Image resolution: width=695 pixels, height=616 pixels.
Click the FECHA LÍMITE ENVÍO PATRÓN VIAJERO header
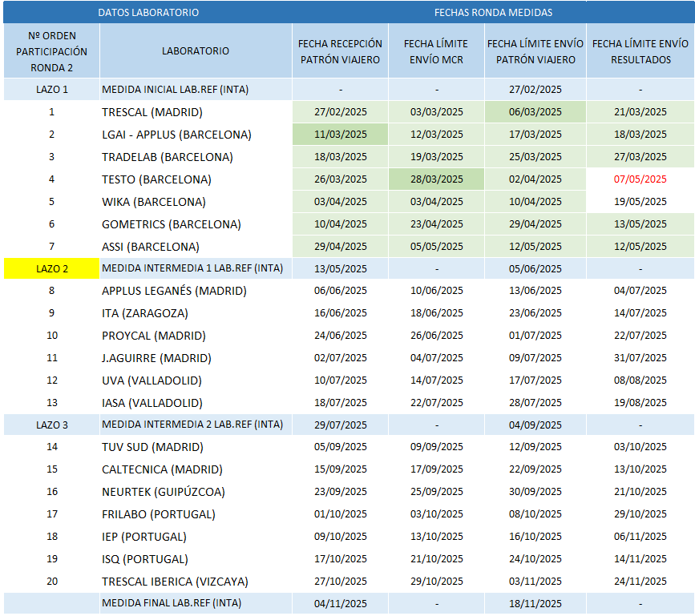click(x=535, y=51)
